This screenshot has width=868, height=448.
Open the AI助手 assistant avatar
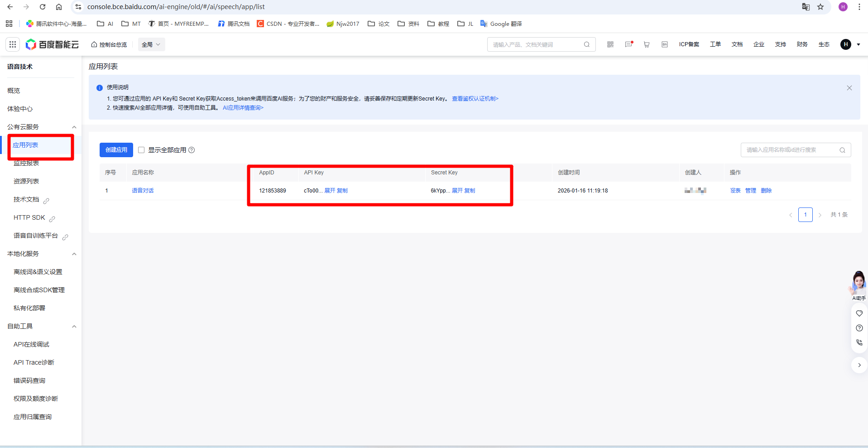[858, 285]
